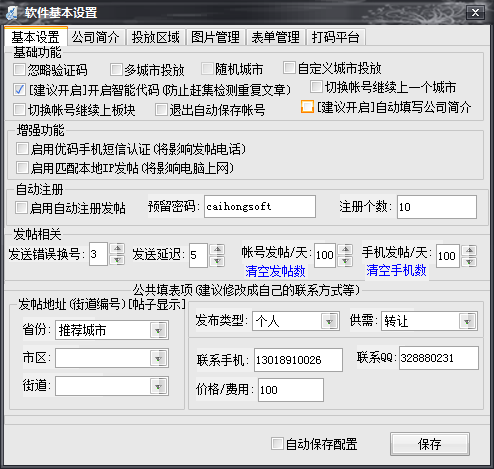Check the 自定义城市投放 option

click(x=289, y=68)
